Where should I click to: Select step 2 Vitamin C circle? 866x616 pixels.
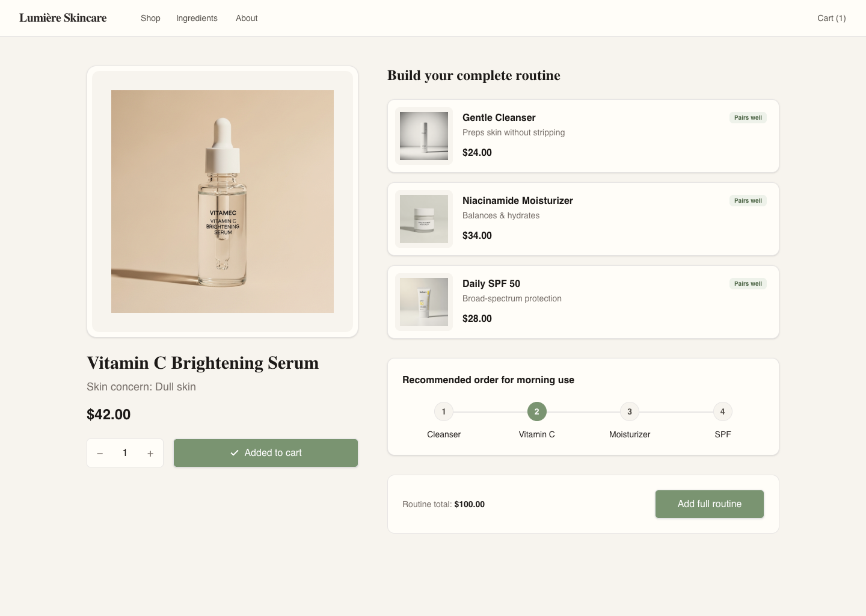(x=537, y=411)
